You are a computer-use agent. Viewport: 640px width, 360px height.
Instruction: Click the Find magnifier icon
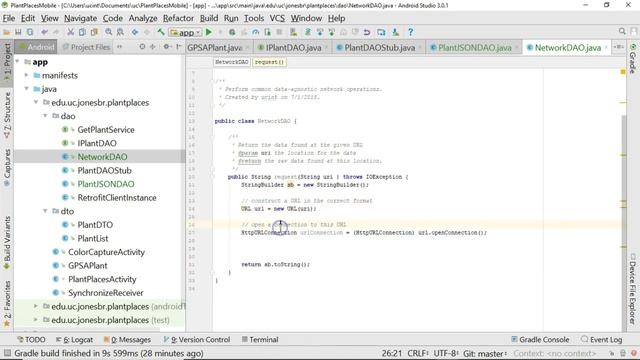108,32
